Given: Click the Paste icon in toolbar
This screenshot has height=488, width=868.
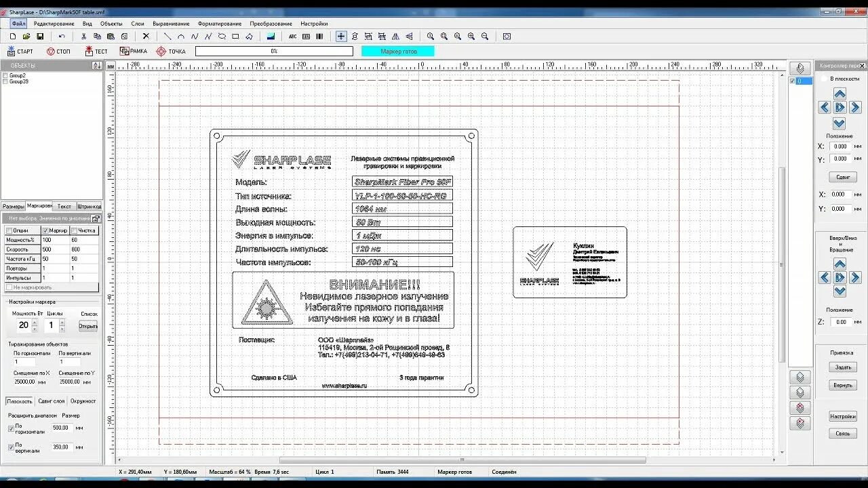Looking at the screenshot, I should [111, 36].
